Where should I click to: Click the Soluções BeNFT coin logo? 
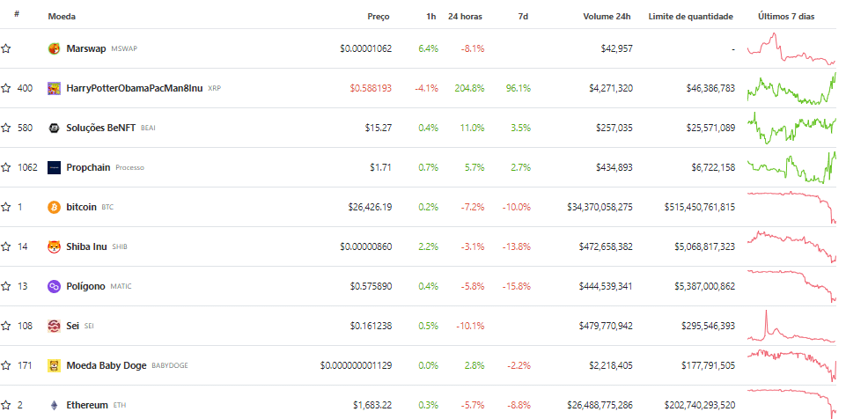54,128
